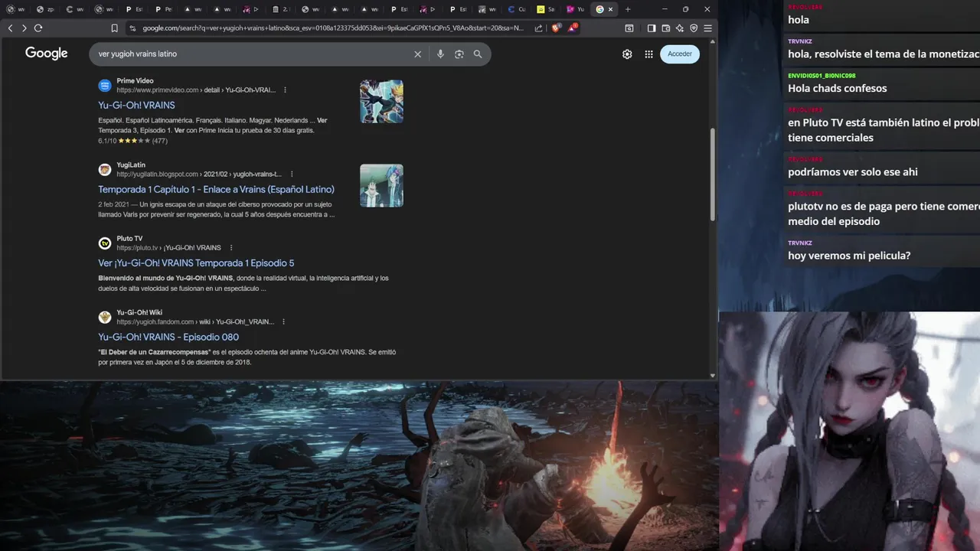Screen dimensions: 980x551
Task: Search by image with Google Lens
Action: pyautogui.click(x=459, y=54)
